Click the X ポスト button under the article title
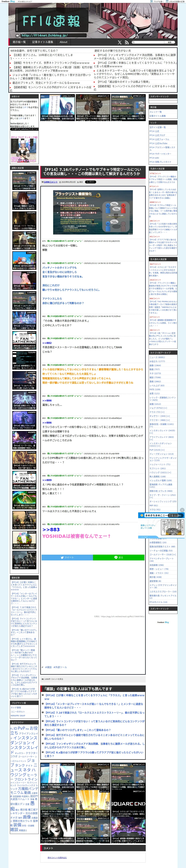The height and width of the screenshot is (868, 186). 91,182
